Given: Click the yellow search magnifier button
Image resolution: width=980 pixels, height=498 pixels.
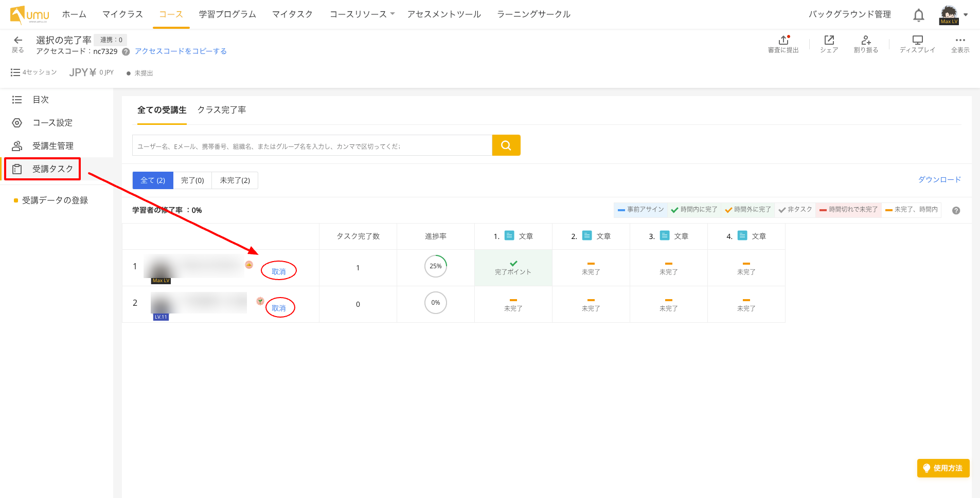Looking at the screenshot, I should click(506, 145).
